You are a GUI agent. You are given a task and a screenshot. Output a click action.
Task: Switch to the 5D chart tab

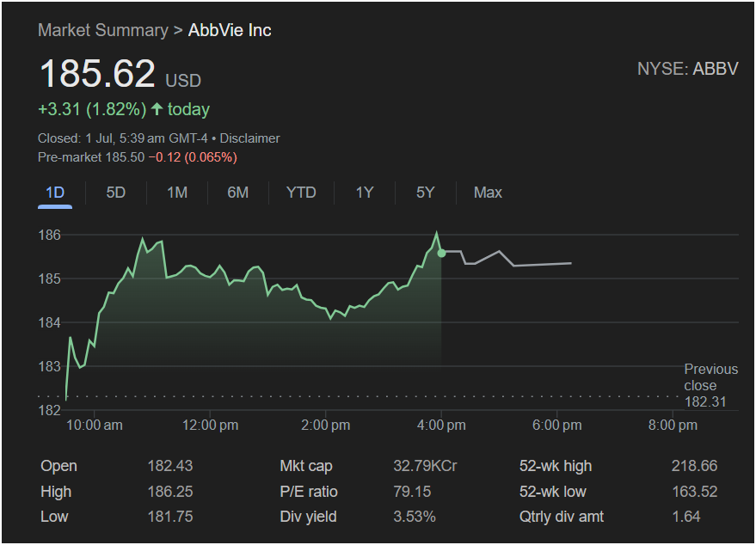(x=116, y=193)
